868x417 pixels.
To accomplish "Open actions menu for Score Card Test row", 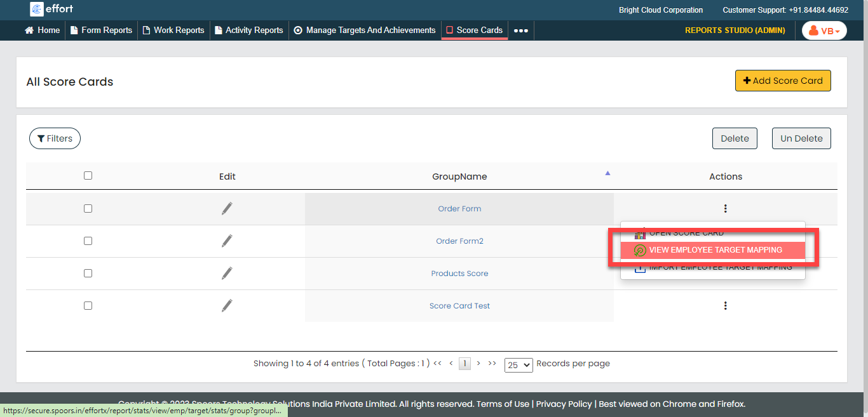I will point(725,305).
